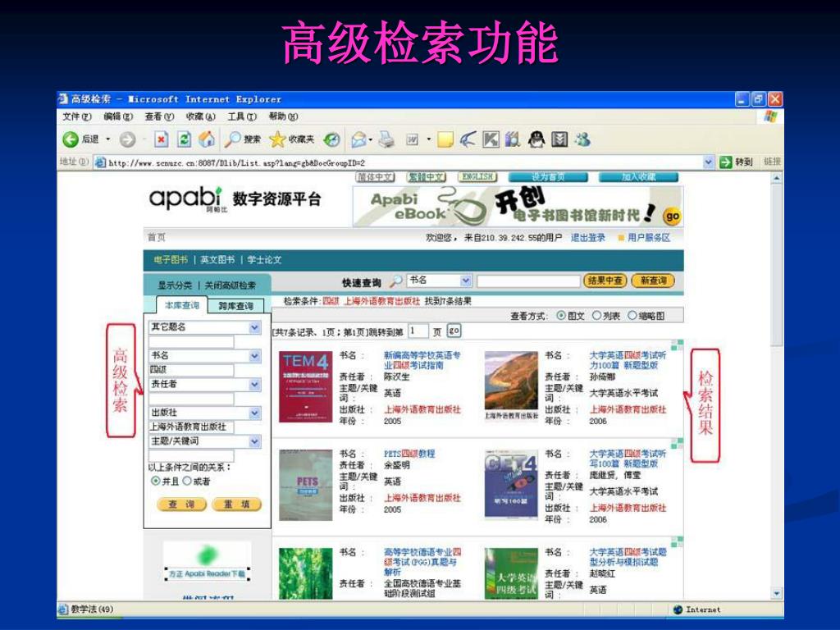Screen dimensions: 840x630
Task: Click the quick search text field
Action: pos(528,281)
